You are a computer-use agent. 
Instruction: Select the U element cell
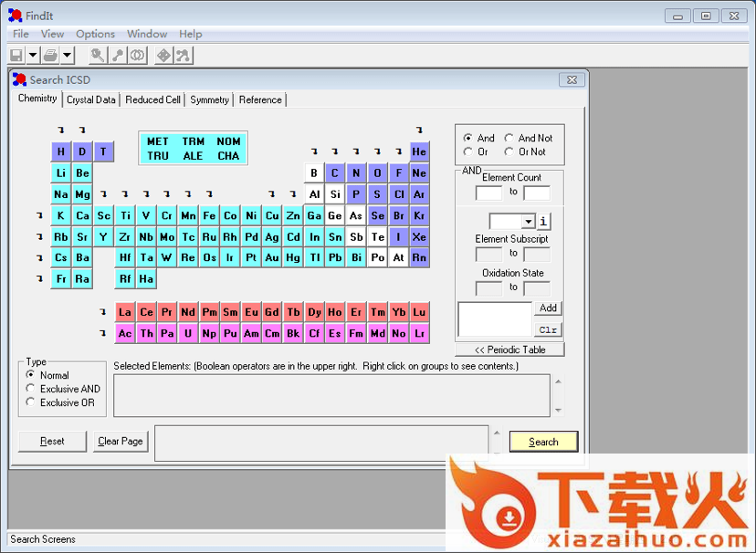(188, 333)
